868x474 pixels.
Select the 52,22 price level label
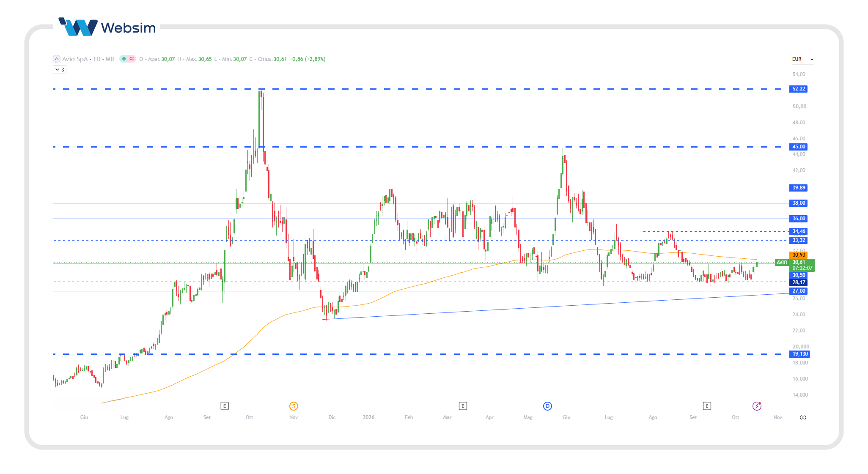click(799, 89)
